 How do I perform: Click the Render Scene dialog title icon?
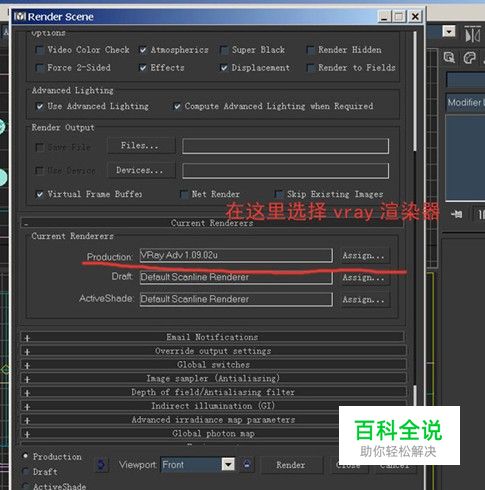click(20, 16)
